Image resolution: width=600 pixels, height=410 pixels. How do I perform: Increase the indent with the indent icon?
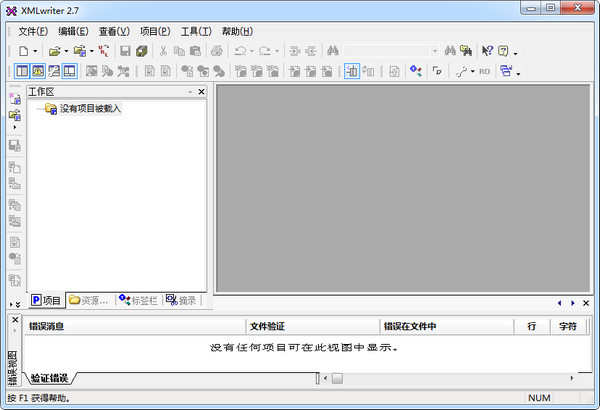295,51
